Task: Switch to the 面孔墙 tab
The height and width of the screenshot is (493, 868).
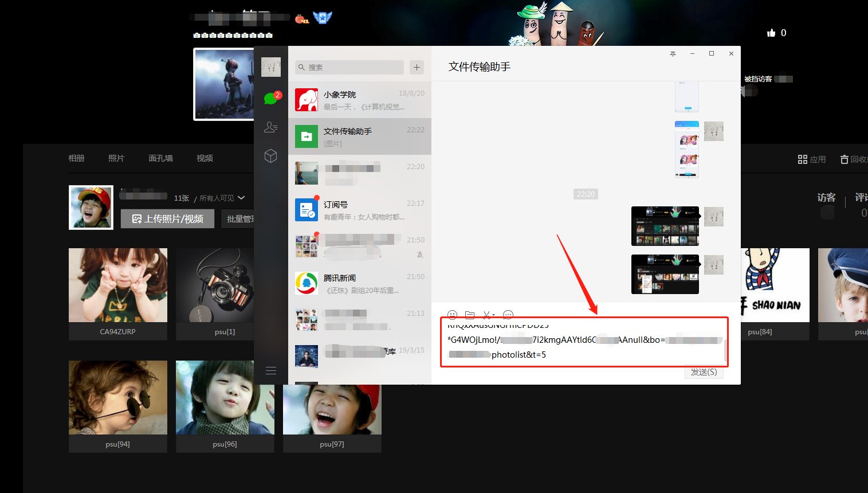Action: (x=160, y=158)
